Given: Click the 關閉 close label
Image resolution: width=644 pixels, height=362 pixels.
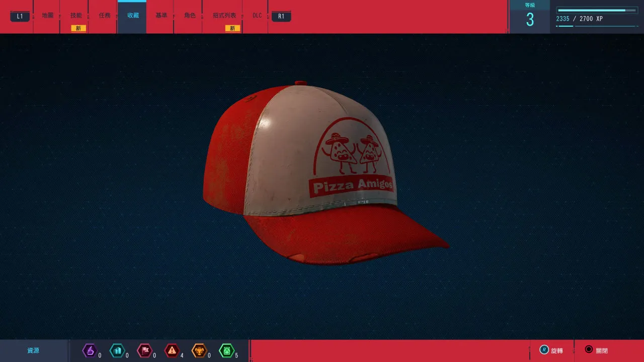Looking at the screenshot, I should point(602,351).
